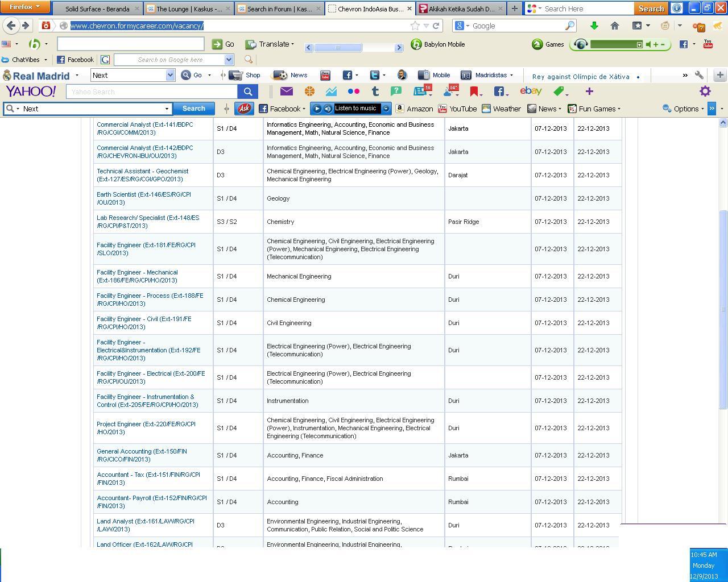Click the Babylon green 'b' logo icon
This screenshot has width=728, height=582.
34,44
